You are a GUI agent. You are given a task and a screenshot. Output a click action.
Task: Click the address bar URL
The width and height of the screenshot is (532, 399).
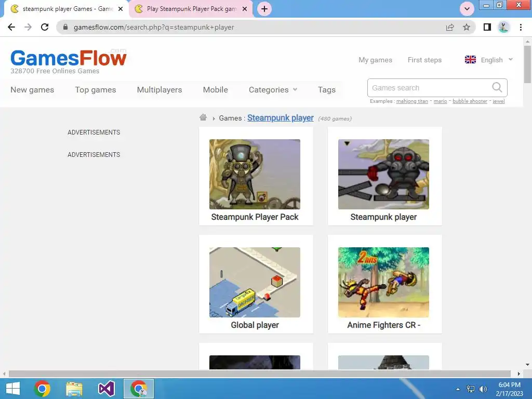[x=154, y=27]
